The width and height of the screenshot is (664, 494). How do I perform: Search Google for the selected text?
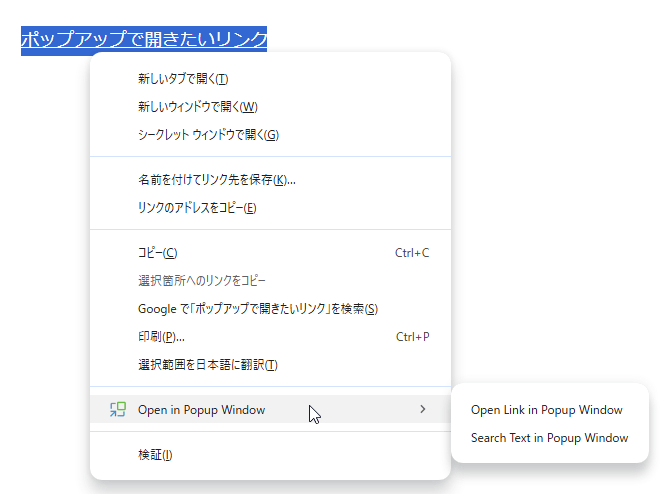coord(270,309)
